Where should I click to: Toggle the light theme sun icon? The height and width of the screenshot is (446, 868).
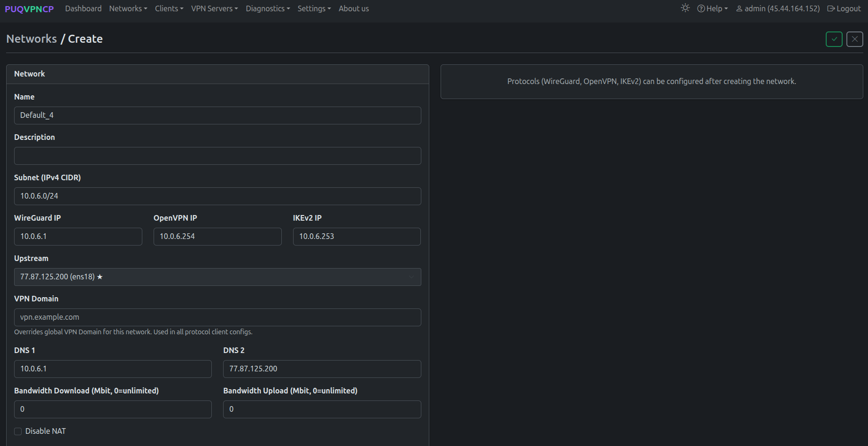tap(685, 8)
